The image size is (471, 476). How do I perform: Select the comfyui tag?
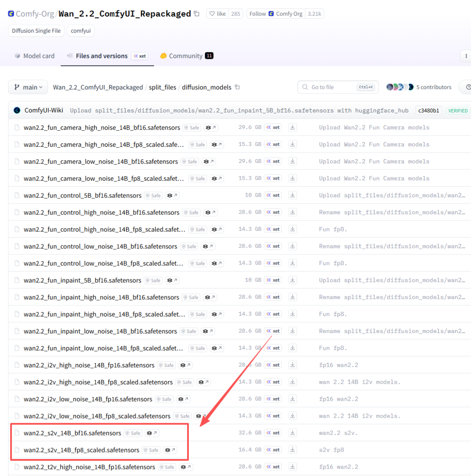pyautogui.click(x=81, y=31)
